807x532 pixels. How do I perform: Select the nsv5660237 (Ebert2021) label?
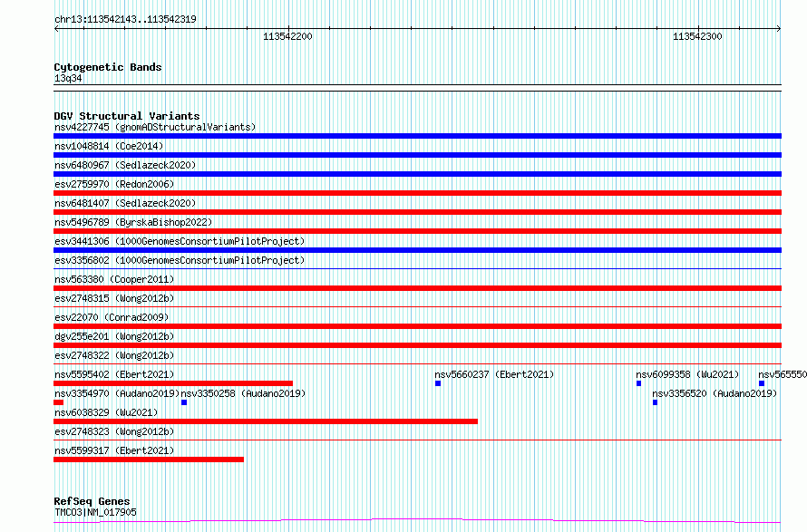coord(494,374)
